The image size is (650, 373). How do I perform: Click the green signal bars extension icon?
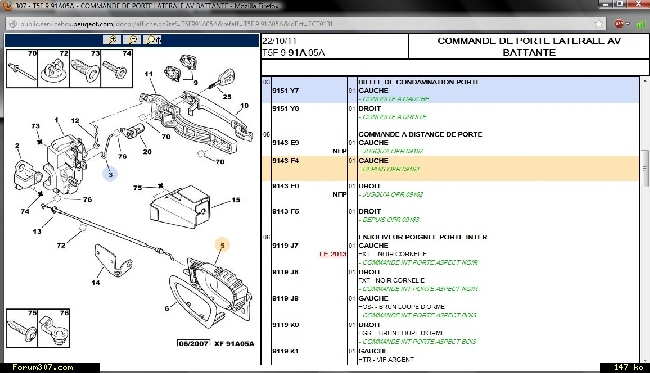point(641,24)
